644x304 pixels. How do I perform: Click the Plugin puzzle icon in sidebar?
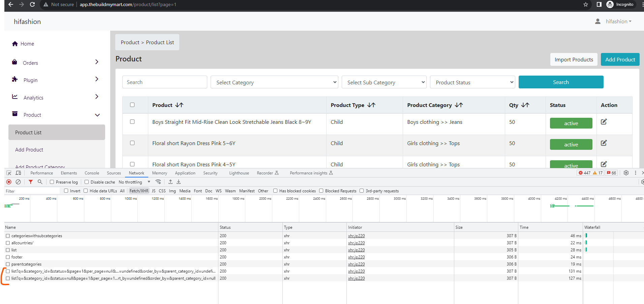click(14, 79)
